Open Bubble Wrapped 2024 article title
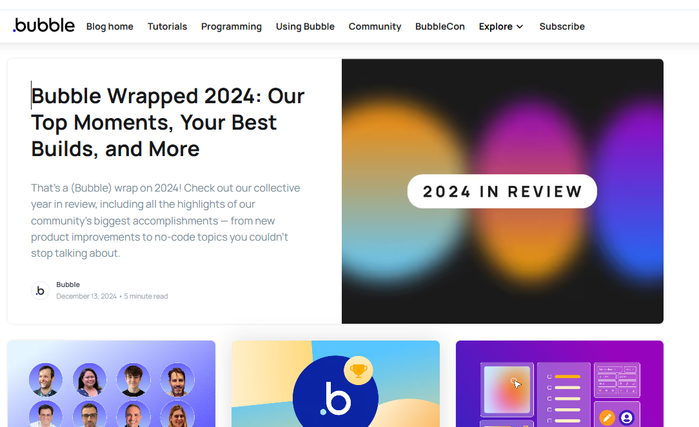This screenshot has height=427, width=699. pyautogui.click(x=168, y=122)
